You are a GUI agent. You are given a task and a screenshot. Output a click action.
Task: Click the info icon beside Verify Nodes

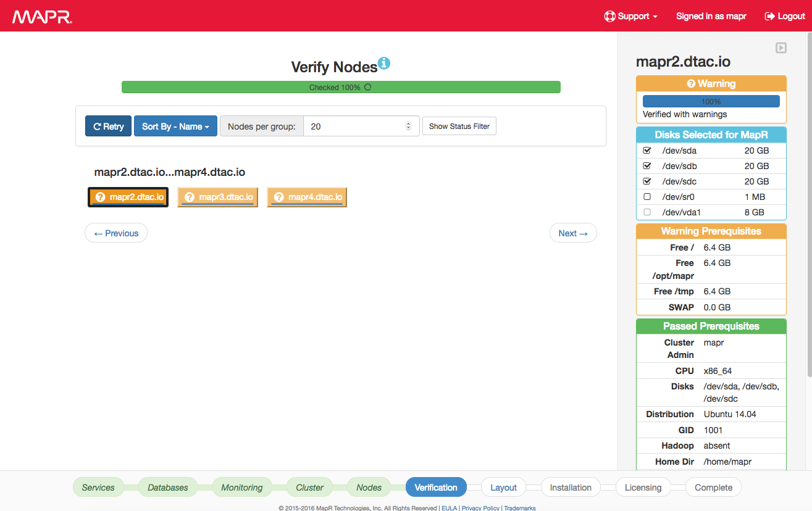[384, 63]
